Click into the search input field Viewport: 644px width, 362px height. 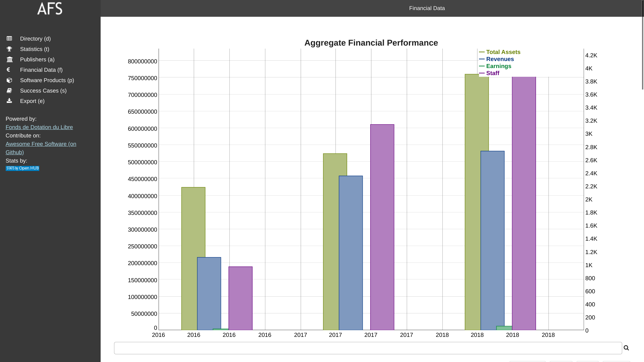[x=368, y=348]
